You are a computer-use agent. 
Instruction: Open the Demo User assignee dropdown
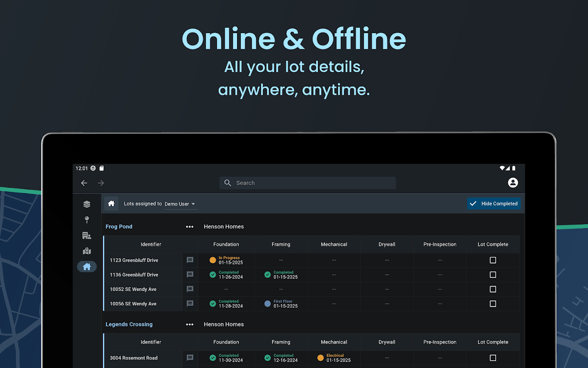pos(180,204)
